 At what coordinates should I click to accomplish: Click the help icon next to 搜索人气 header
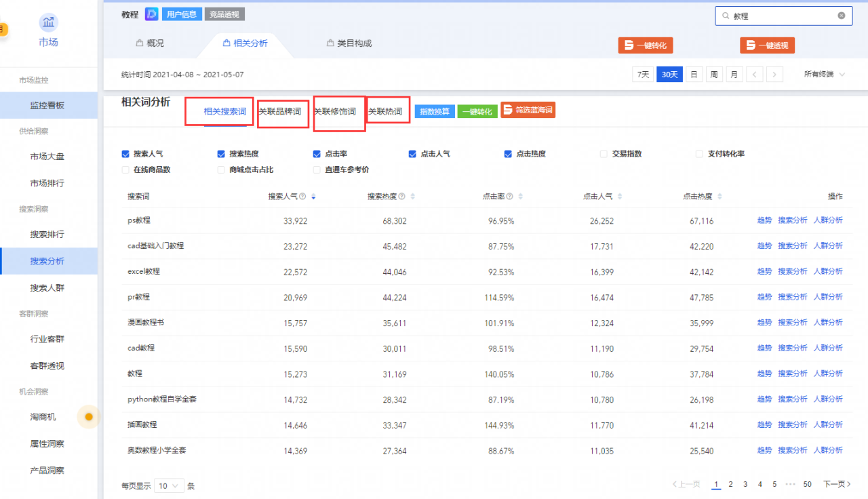(x=302, y=197)
